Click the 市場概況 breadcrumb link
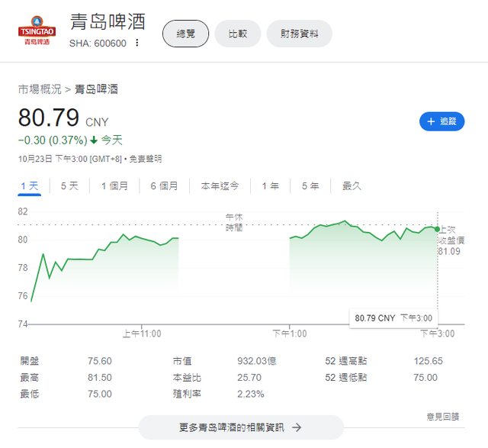 click(x=40, y=89)
